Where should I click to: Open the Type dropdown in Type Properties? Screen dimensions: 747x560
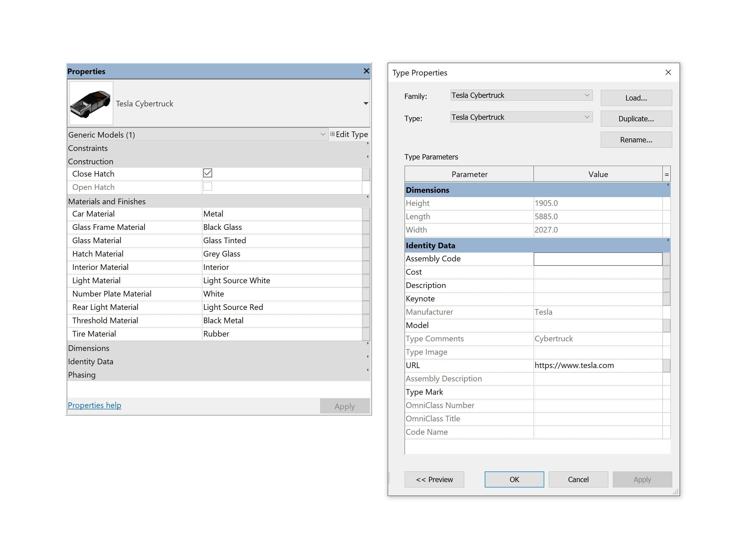(x=587, y=117)
